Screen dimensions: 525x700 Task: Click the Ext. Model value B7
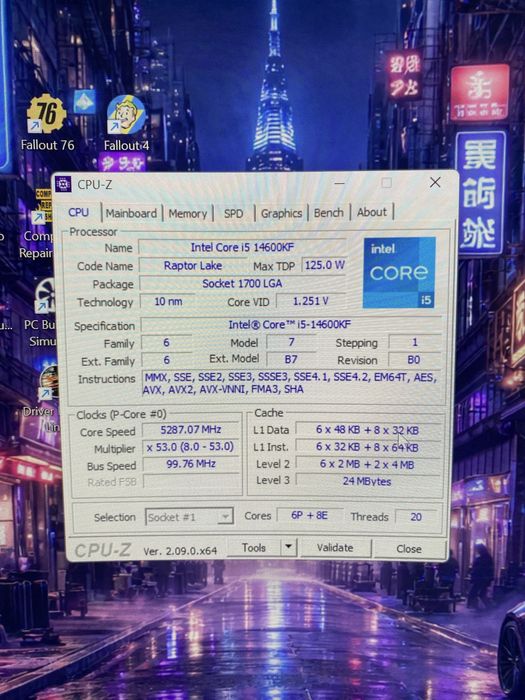291,359
